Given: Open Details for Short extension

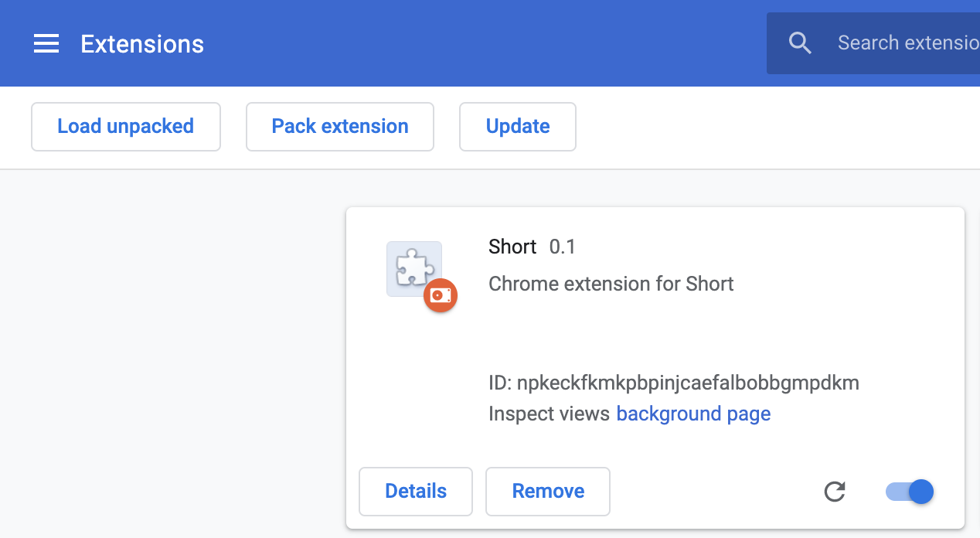Looking at the screenshot, I should point(416,492).
